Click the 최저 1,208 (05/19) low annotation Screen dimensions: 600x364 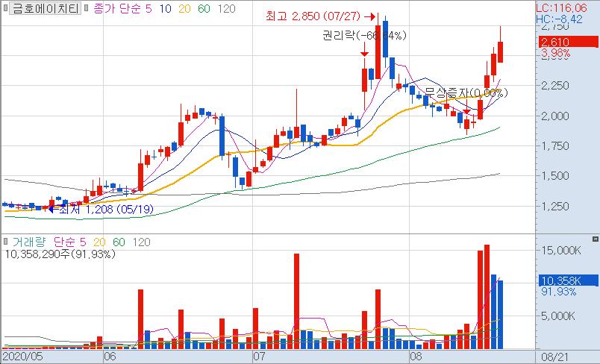106,209
